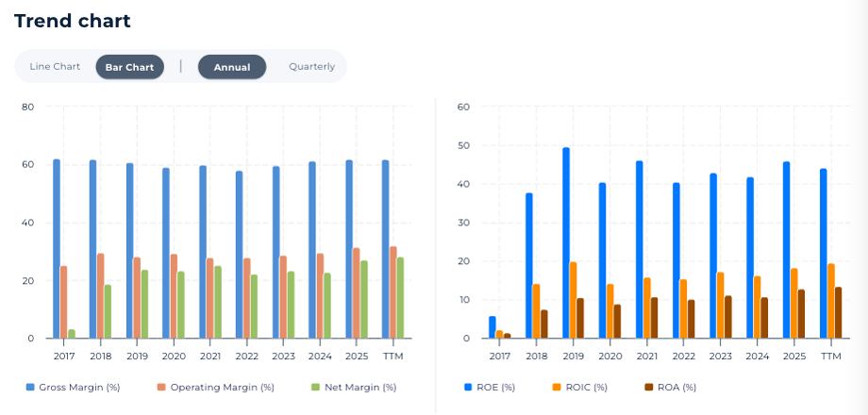Click the blue Gross Margin legend swatch
Image resolution: width=868 pixels, height=415 pixels.
(x=30, y=388)
